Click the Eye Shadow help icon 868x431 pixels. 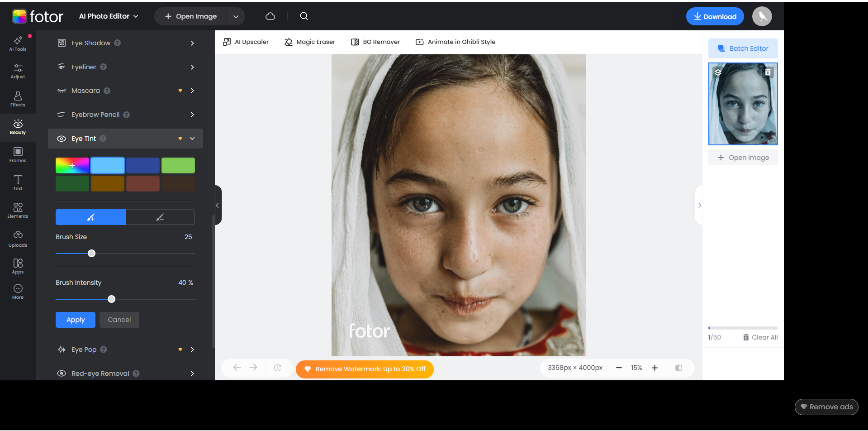pos(118,43)
